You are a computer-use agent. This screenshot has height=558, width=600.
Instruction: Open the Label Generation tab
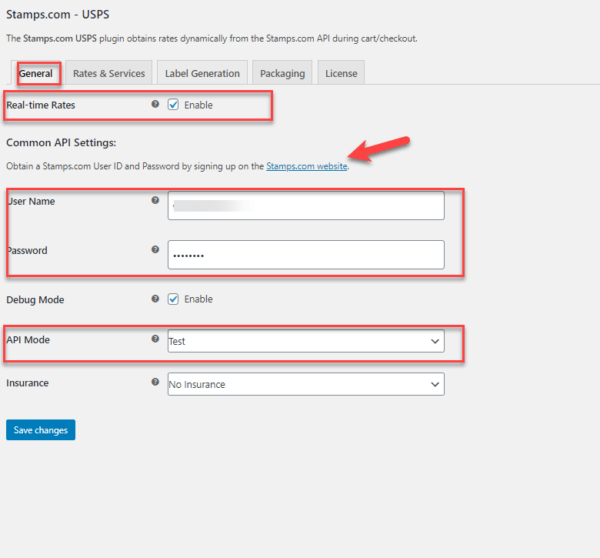point(202,73)
